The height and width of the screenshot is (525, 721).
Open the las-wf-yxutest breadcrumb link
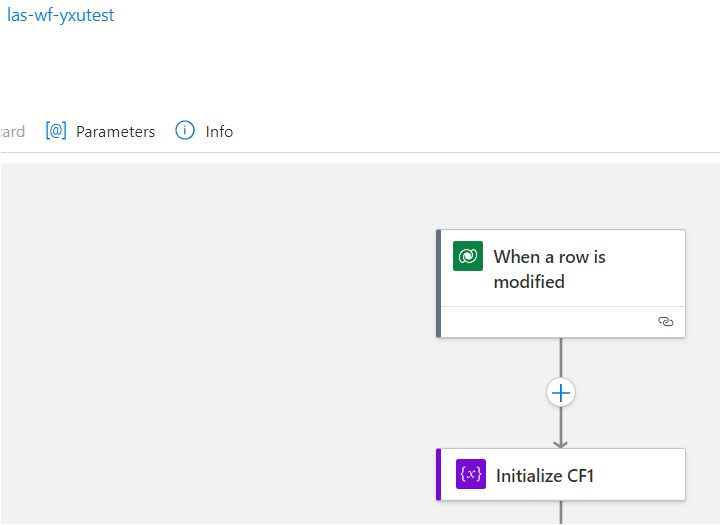tap(60, 15)
